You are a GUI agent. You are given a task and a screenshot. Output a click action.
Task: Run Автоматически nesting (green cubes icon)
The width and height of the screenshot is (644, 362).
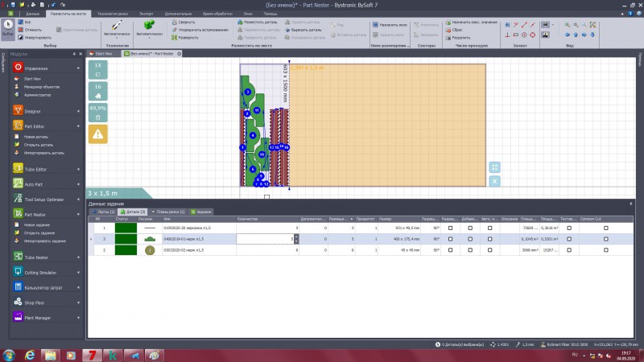click(x=149, y=28)
